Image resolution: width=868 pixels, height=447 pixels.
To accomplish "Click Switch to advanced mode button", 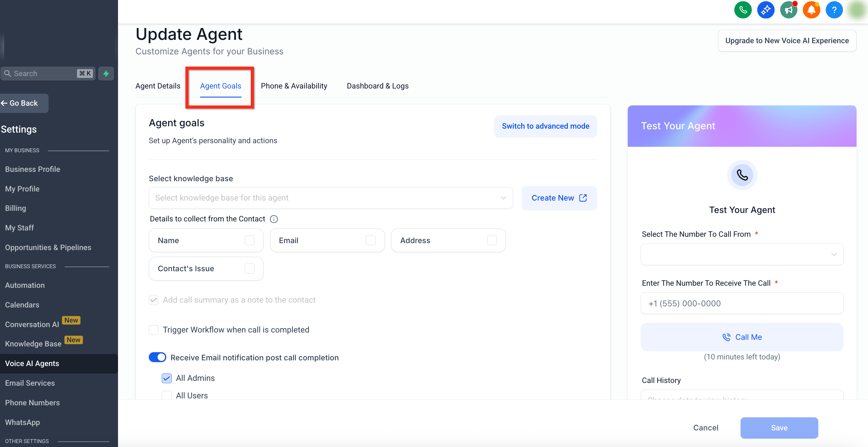I will [x=545, y=126].
